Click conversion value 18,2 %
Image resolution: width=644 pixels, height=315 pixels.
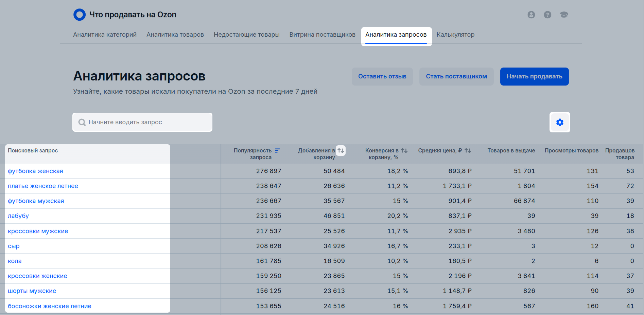(397, 171)
